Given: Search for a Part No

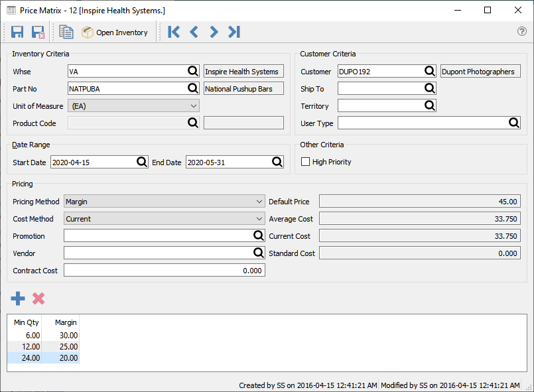Looking at the screenshot, I should click(x=192, y=88).
